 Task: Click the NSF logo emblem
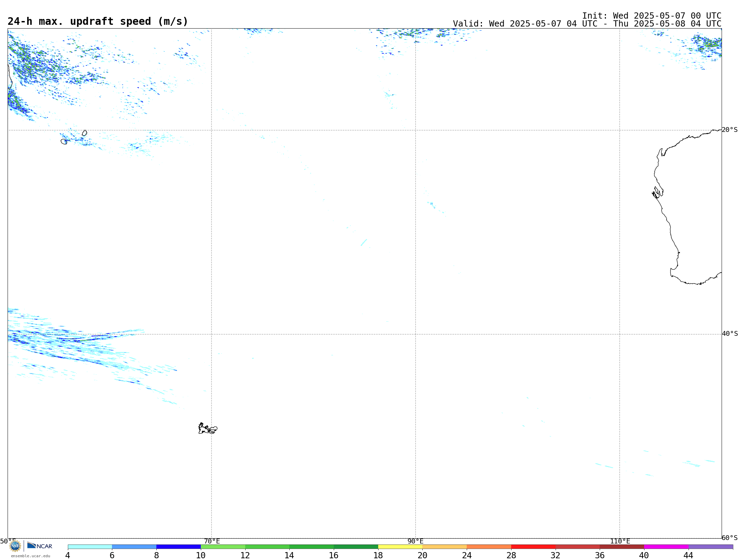pos(15,546)
